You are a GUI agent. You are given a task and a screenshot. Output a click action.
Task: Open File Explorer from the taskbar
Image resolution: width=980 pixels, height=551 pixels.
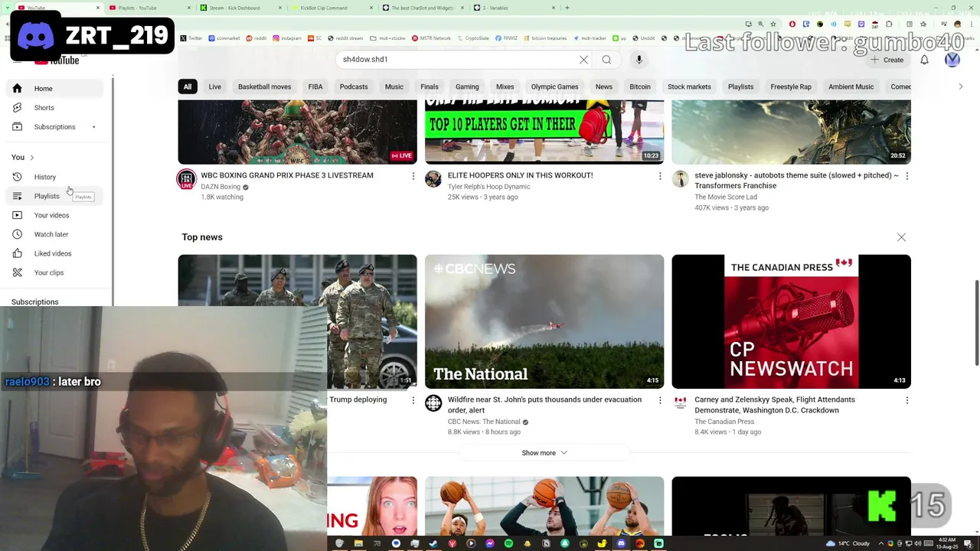tap(358, 543)
